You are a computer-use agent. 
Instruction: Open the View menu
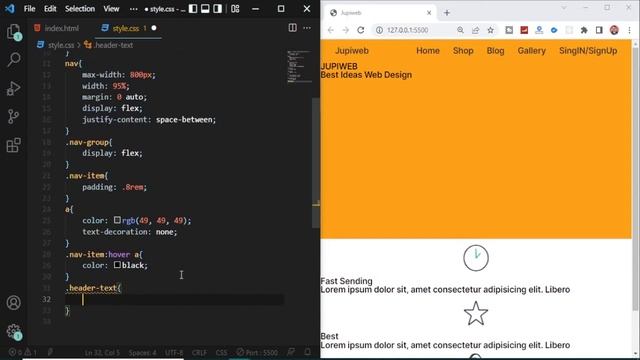pyautogui.click(x=111, y=9)
